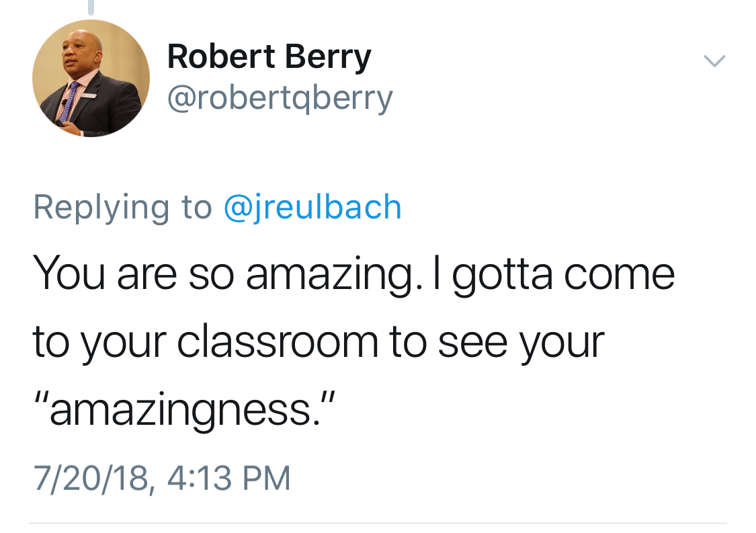Click the thread connector line above the avatar
Image resolution: width=756 pixels, height=533 pixels.
(91, 7)
